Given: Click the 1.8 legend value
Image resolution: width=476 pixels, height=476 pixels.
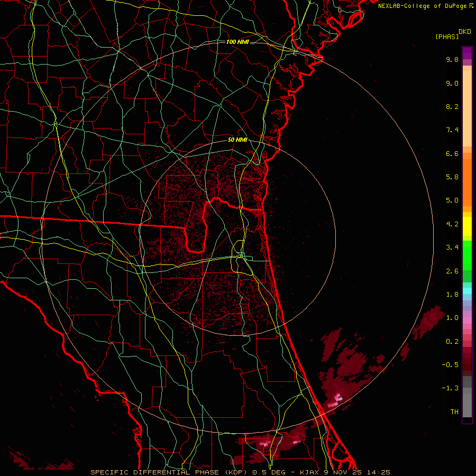Looking at the screenshot, I should [452, 295].
